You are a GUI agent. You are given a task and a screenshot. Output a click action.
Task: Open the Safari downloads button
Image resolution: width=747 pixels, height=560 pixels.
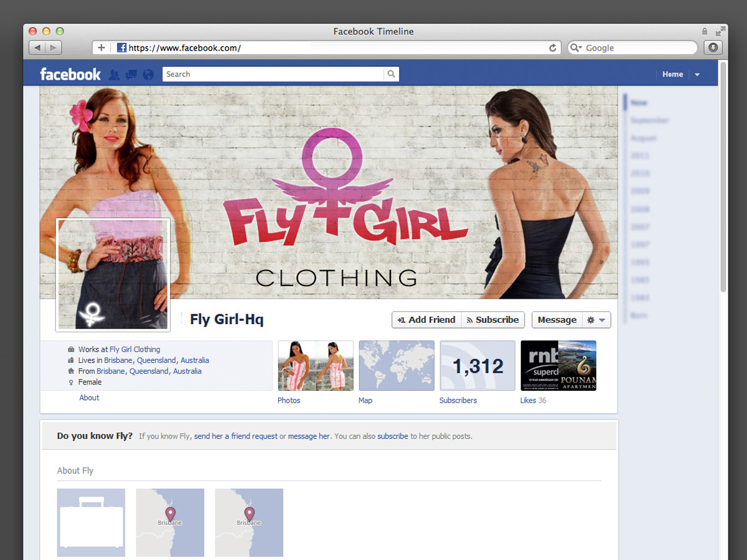click(x=713, y=48)
